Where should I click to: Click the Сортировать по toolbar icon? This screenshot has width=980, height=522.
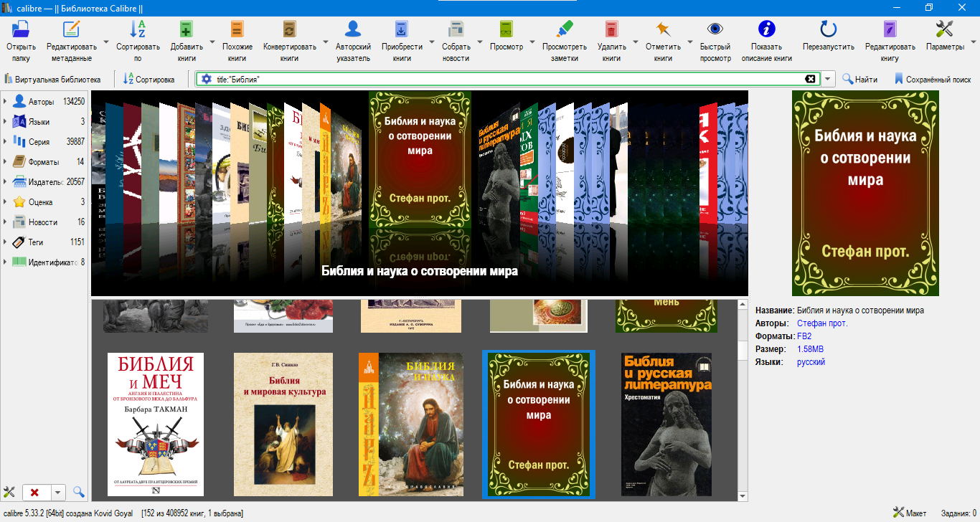(x=137, y=29)
